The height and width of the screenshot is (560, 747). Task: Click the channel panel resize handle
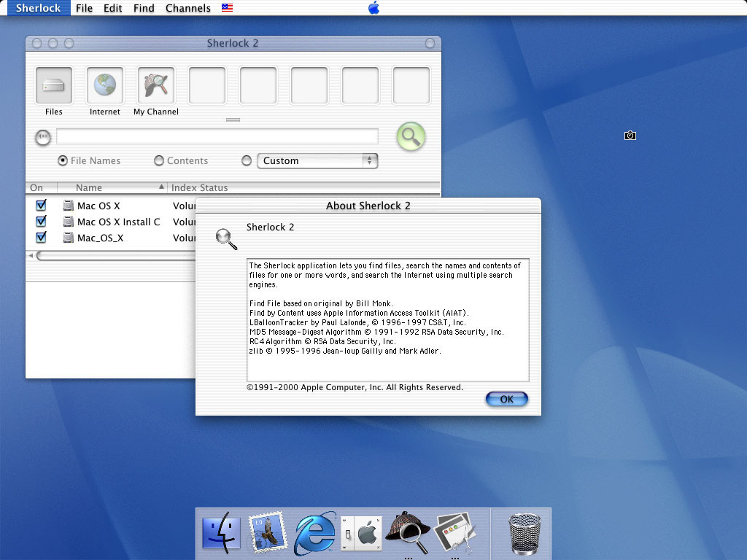(233, 120)
